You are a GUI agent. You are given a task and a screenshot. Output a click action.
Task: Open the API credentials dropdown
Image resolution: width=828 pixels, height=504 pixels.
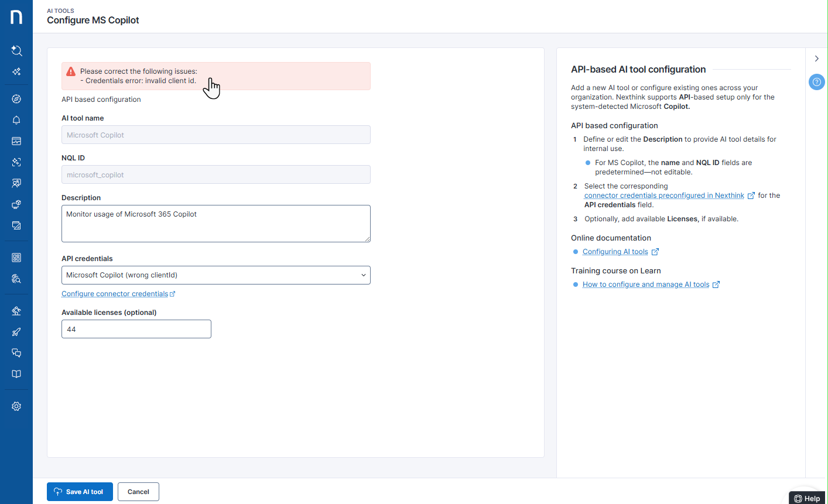[x=215, y=275]
